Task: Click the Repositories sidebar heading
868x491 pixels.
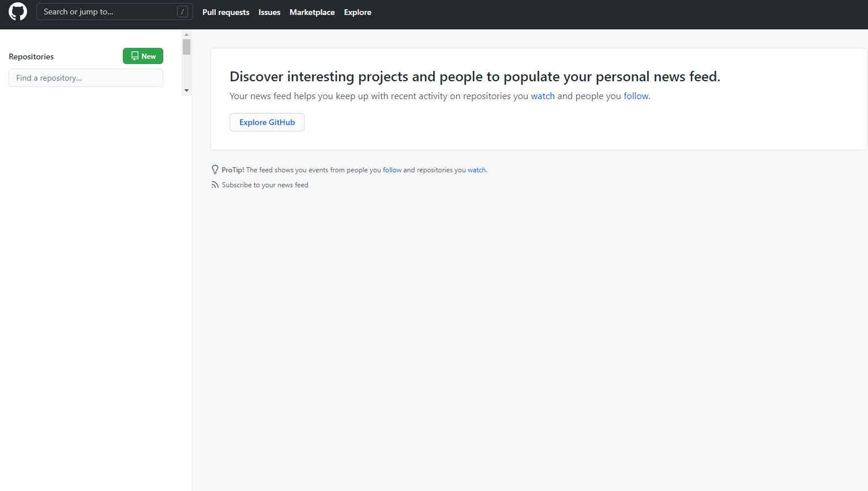Action: click(31, 56)
